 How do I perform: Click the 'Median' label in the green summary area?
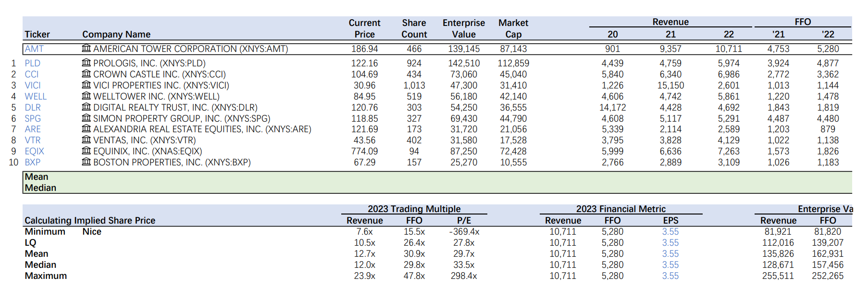[40, 188]
